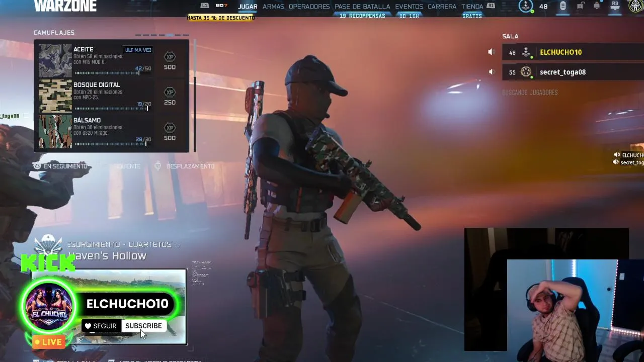Open the player emblem at top right corner

click(x=636, y=6)
